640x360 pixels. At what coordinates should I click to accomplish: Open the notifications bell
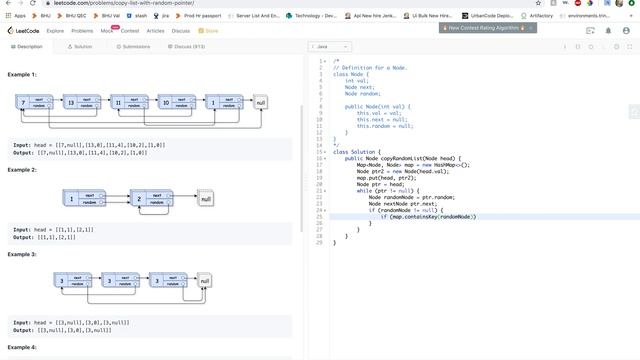[608, 31]
